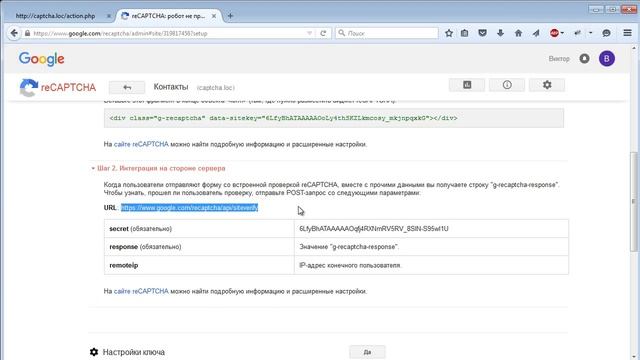
Task: Click the Контакты site title
Action: 171,87
